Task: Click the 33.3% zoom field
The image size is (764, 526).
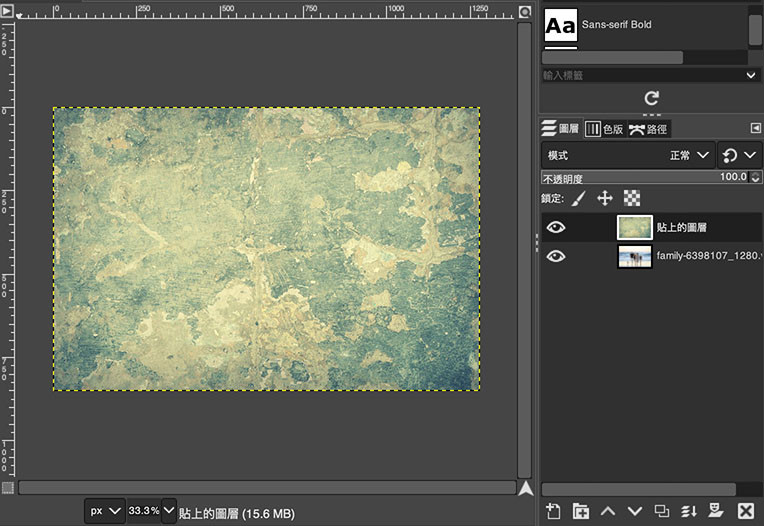Action: click(x=144, y=510)
